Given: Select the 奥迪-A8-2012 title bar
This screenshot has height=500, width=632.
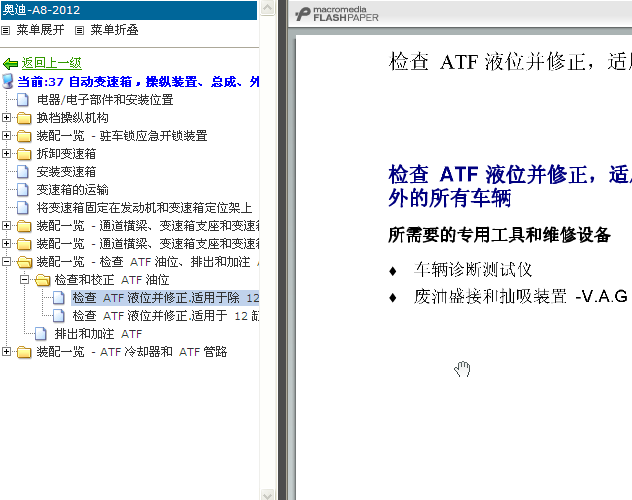Looking at the screenshot, I should (129, 10).
